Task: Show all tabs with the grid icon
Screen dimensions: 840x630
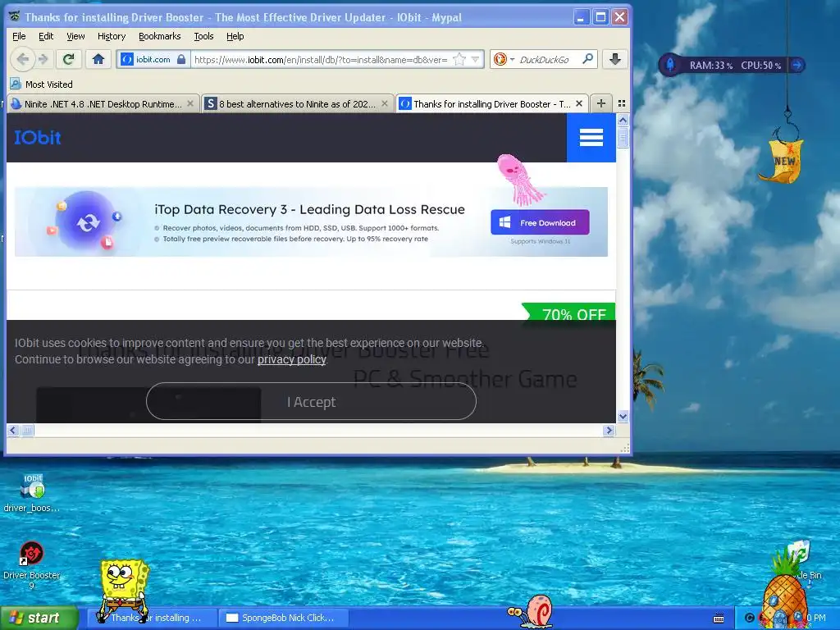Action: 622,103
